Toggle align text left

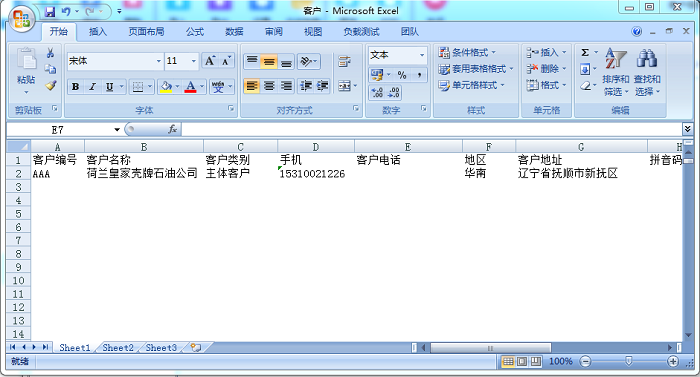(x=252, y=86)
